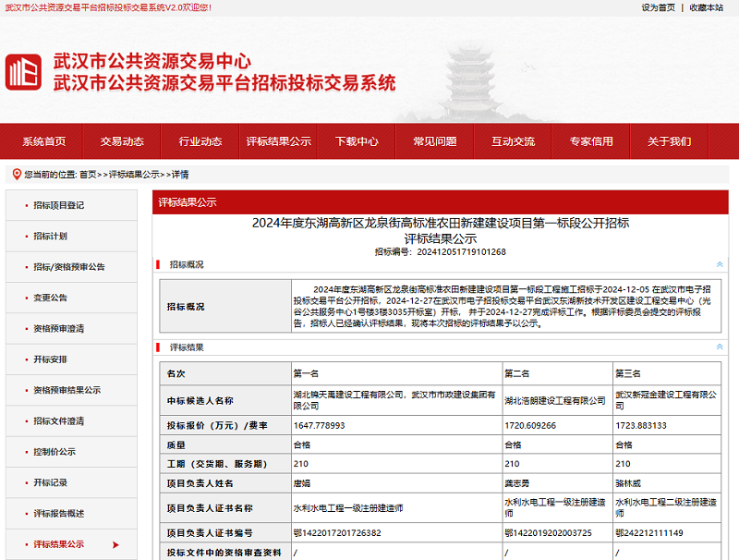739x560 pixels.
Task: Collapse the 评标结果 section with chevron
Action: click(x=720, y=347)
